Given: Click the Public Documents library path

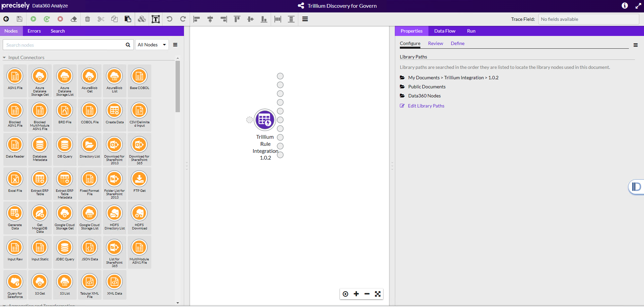Looking at the screenshot, I should point(427,87).
